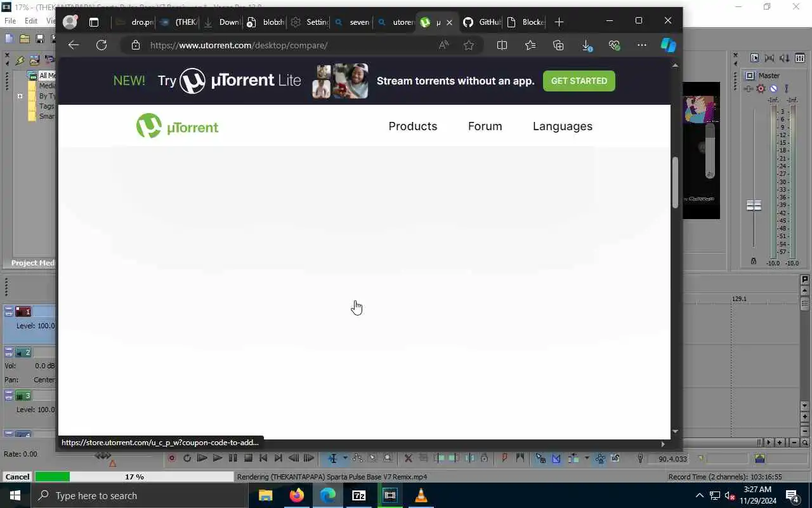Open the Auto Ripple dropdown arrow
Image resolution: width=812 pixels, height=508 pixels.
[587, 458]
